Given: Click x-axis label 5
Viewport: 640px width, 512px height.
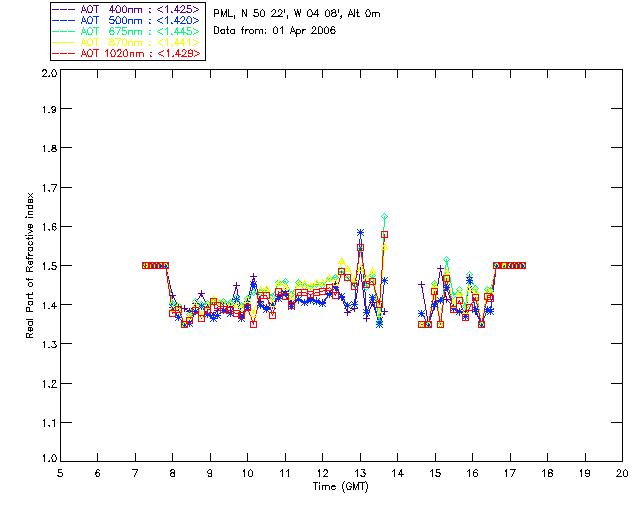Looking at the screenshot, I should pyautogui.click(x=60, y=473).
